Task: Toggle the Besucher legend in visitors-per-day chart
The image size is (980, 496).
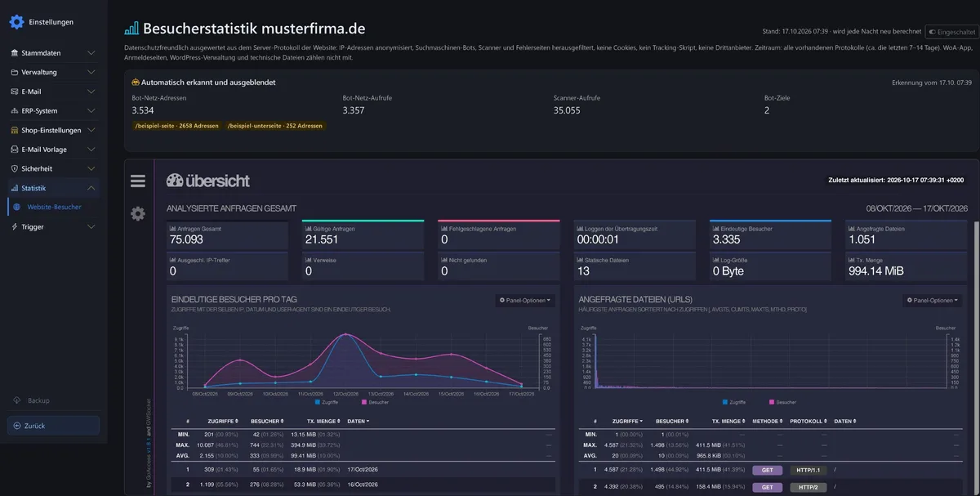Action: [375, 402]
